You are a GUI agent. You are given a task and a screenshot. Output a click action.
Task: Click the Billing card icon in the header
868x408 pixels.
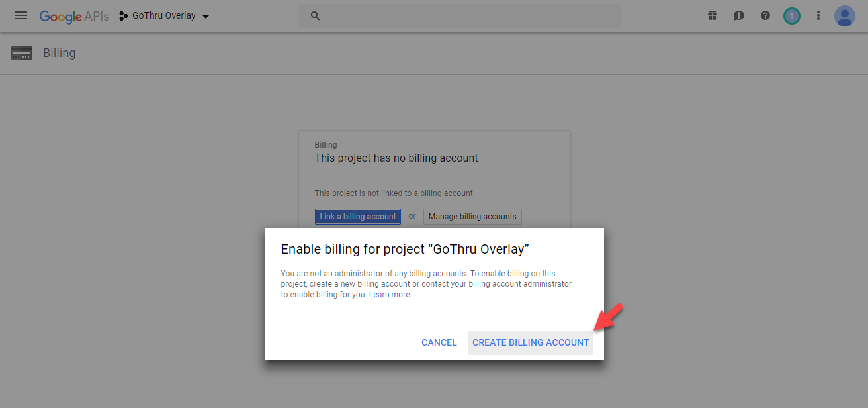[x=21, y=52]
